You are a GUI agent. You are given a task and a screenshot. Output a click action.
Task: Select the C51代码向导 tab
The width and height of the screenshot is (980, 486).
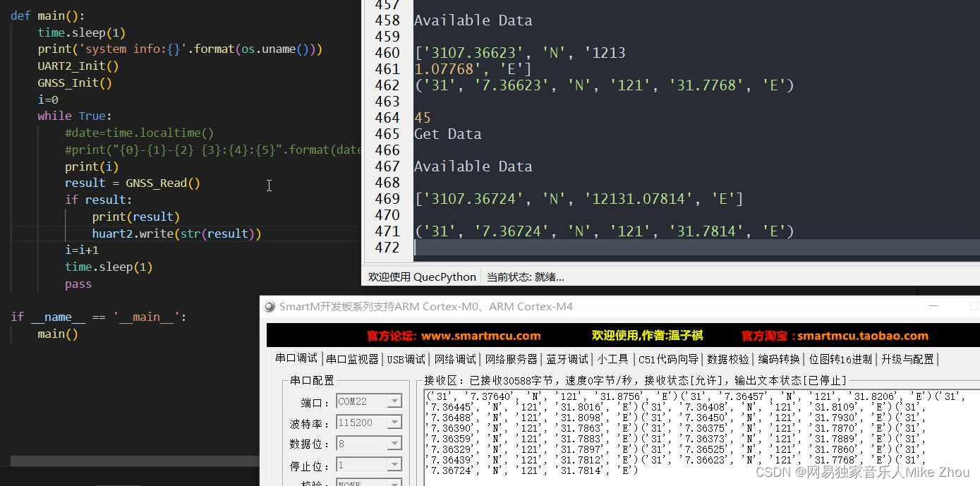[667, 358]
